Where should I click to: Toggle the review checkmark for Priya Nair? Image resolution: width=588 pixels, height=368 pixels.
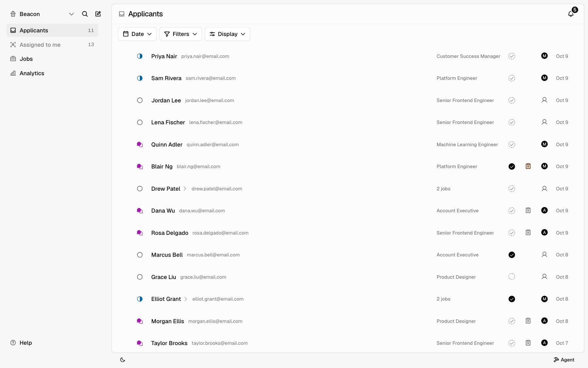(512, 56)
